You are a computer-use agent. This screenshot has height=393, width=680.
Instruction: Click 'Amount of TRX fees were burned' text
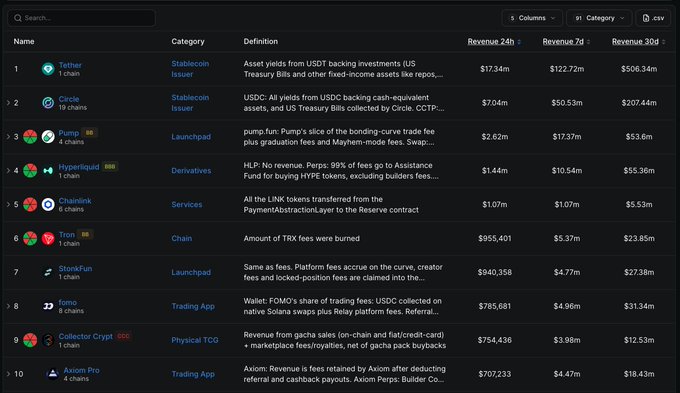301,238
